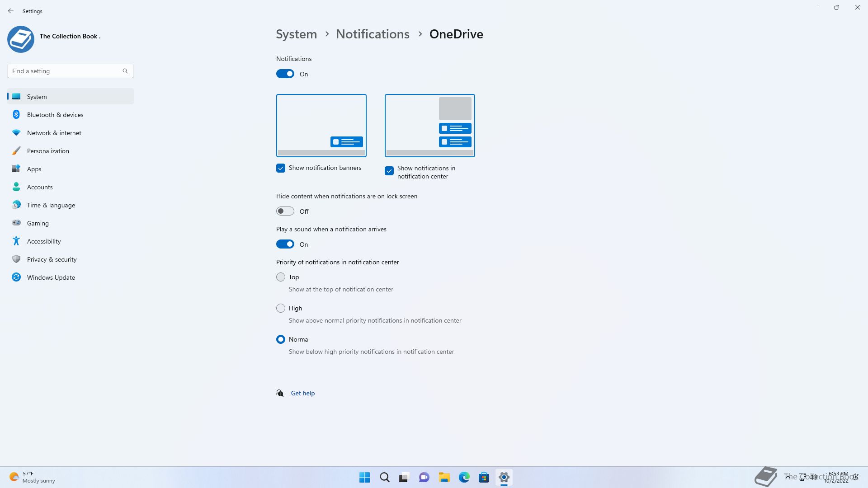Image resolution: width=868 pixels, height=488 pixels.
Task: Open taskbar Search
Action: 384,477
